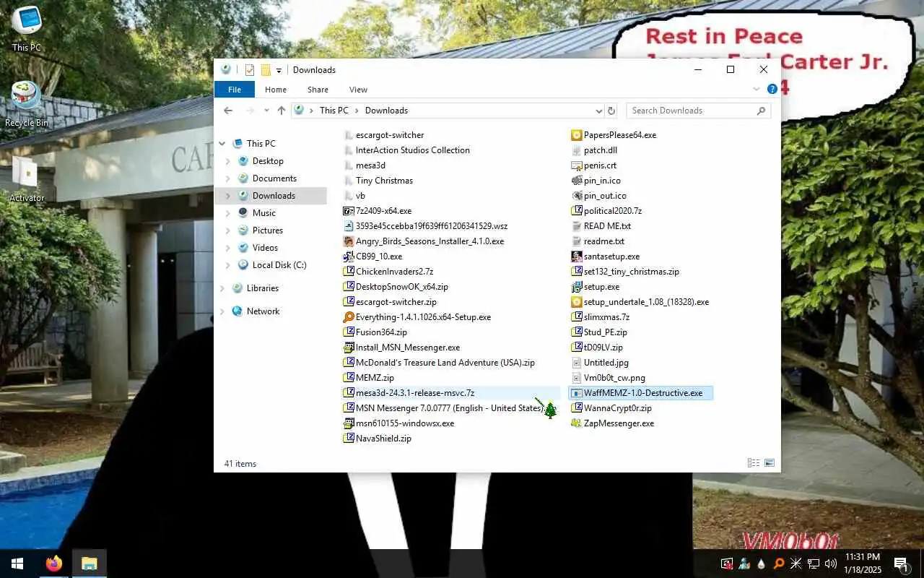Click This PC in address breadcrumb
The image size is (924, 578).
(334, 111)
